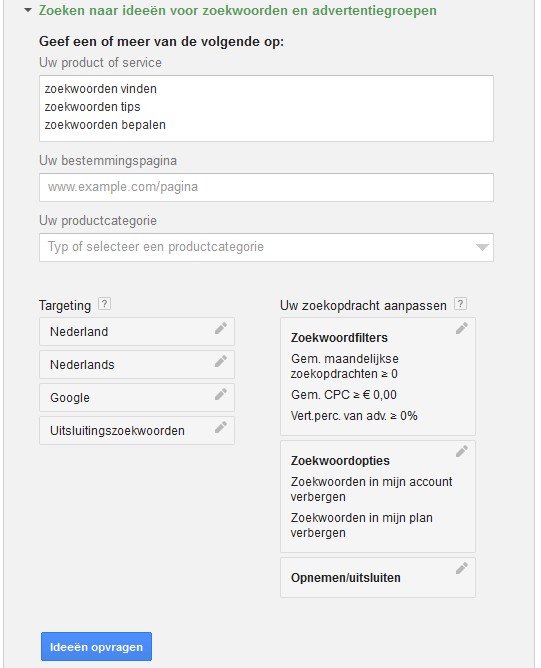Edit Zoekwoordfilters with the pencil icon
Image resolution: width=541 pixels, height=668 pixels.
(x=462, y=328)
